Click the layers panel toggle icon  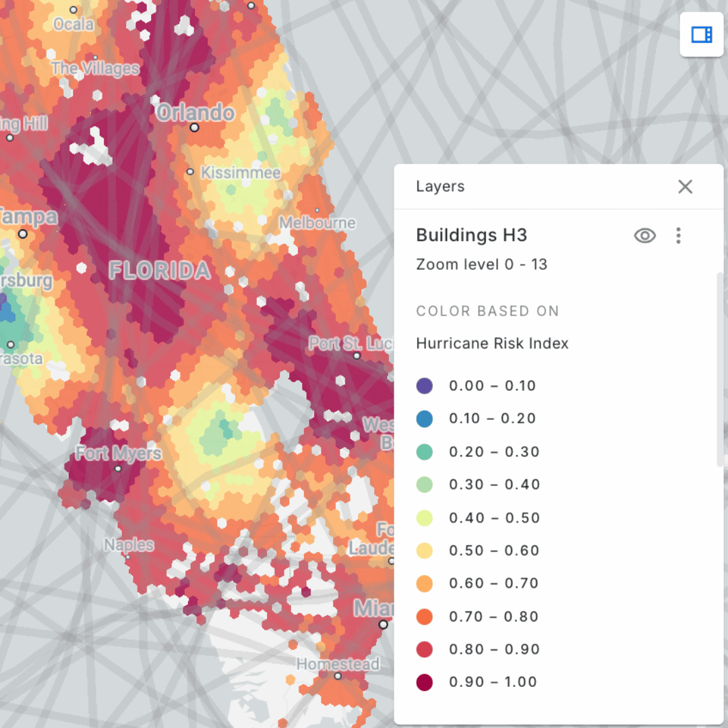[702, 34]
